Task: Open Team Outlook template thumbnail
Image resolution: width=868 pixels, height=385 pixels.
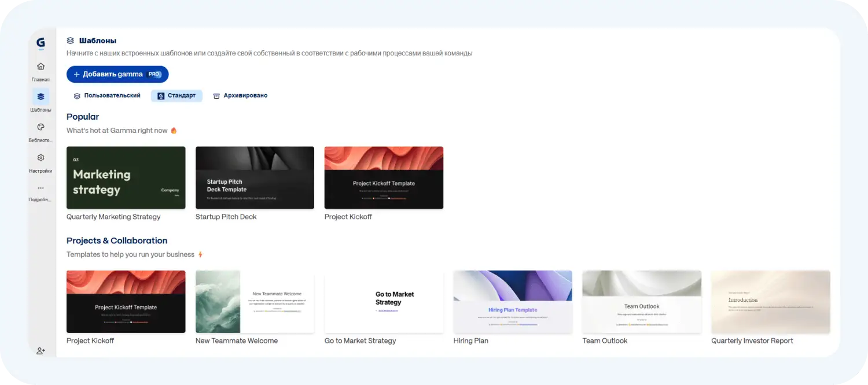Action: pos(642,302)
